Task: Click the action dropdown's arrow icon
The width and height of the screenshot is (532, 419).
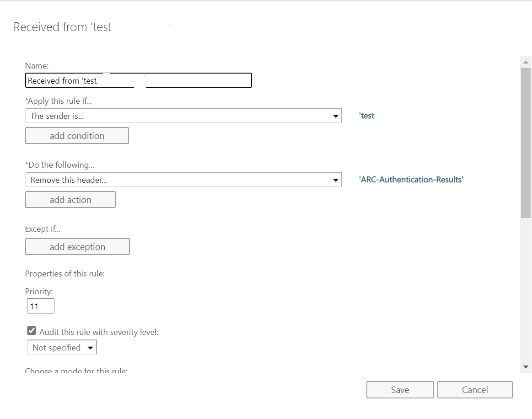Action: (x=336, y=179)
